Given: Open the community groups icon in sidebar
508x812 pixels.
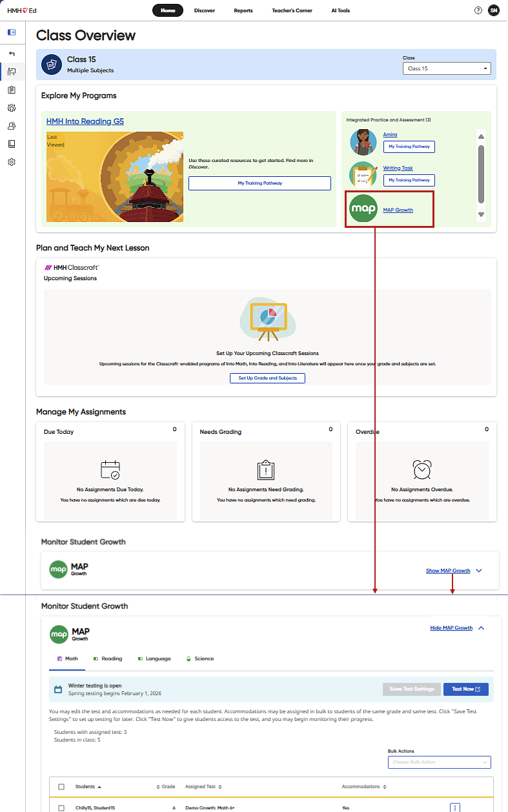Looking at the screenshot, I should tap(12, 107).
